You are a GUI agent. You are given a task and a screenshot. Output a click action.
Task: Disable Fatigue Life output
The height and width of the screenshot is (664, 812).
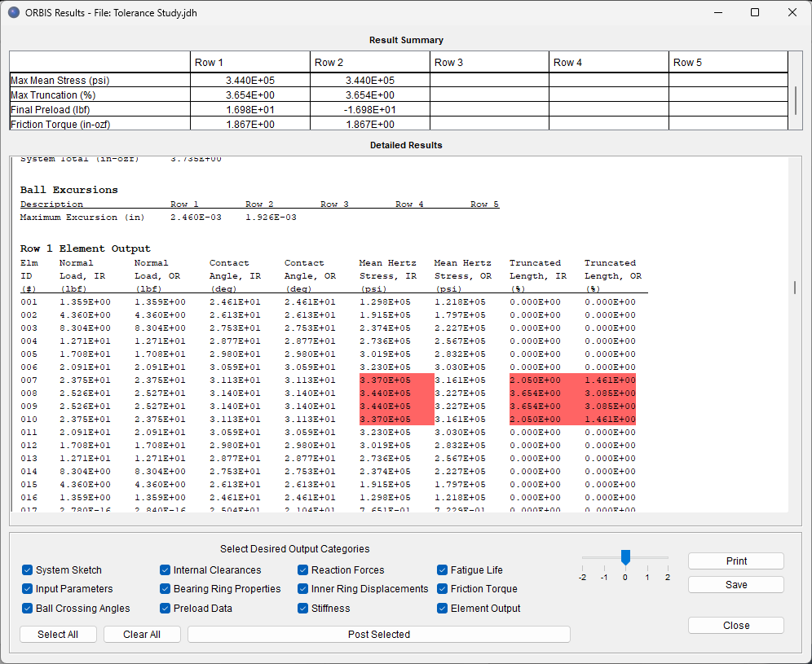tap(443, 570)
